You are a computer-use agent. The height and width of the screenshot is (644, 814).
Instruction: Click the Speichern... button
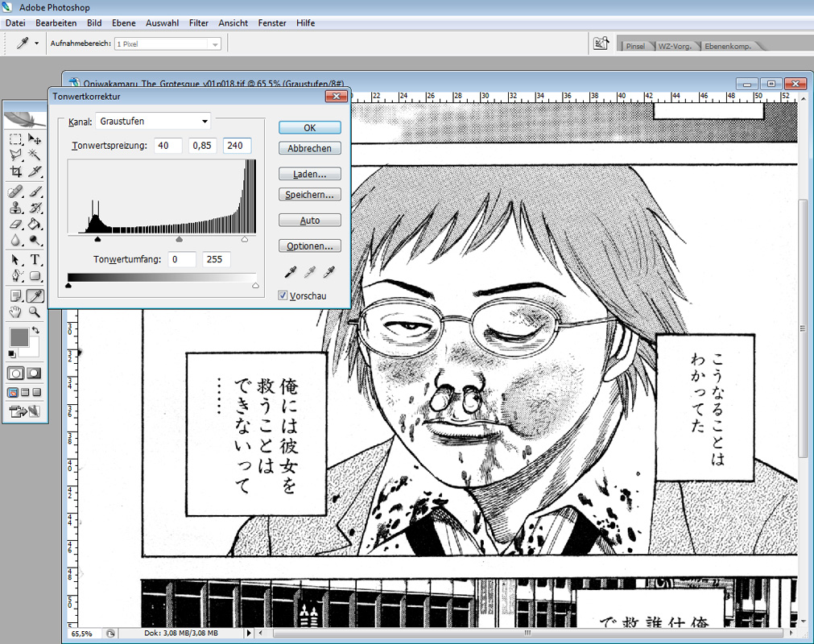point(310,195)
